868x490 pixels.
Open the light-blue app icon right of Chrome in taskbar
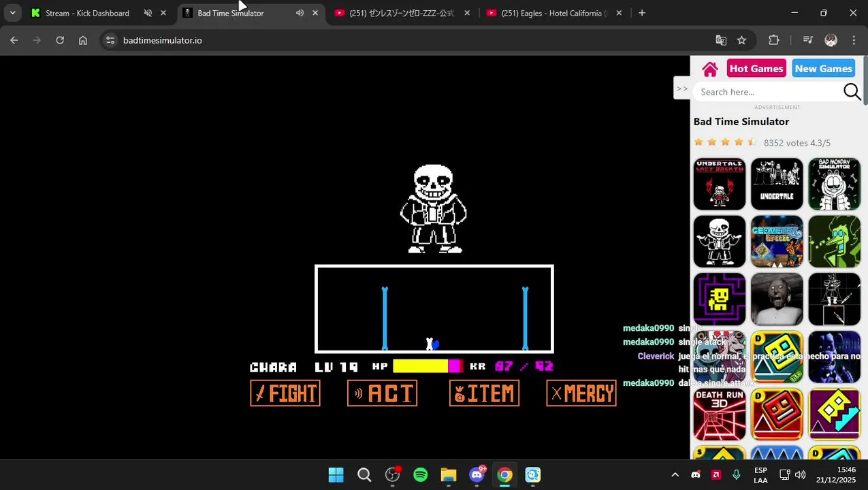tap(532, 474)
